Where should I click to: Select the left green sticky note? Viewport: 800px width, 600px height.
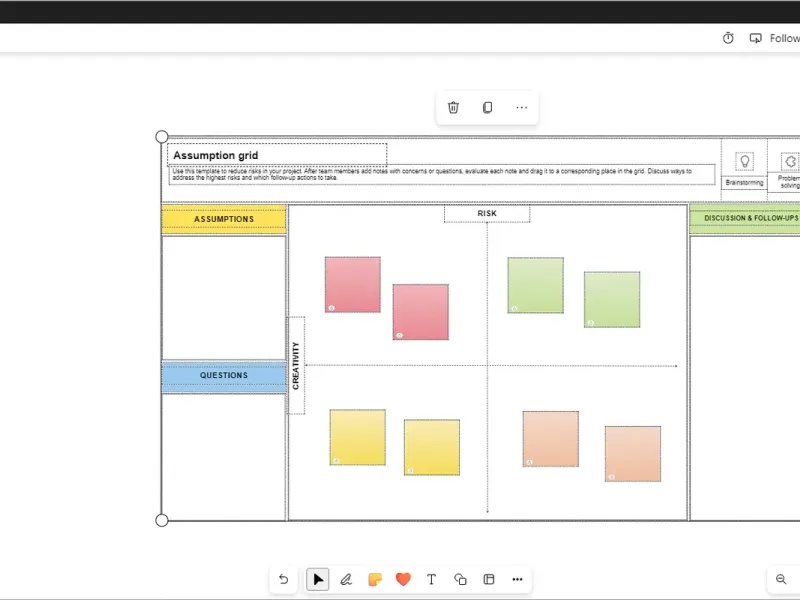click(535, 285)
